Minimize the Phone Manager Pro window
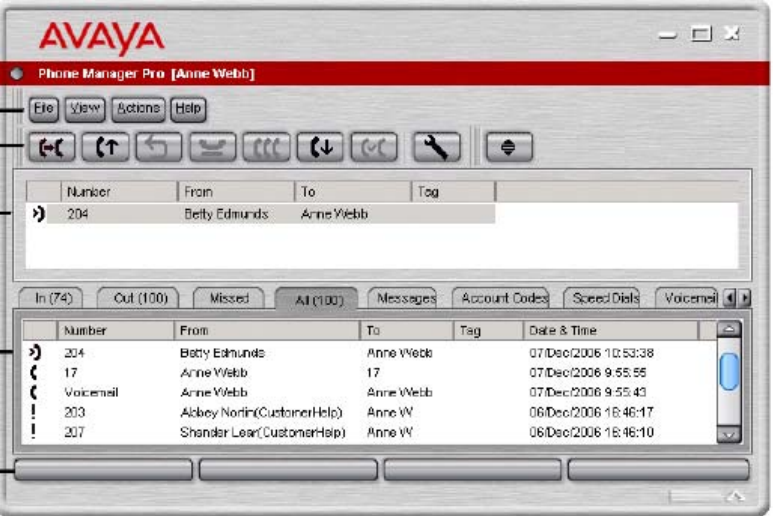Image resolution: width=773 pixels, height=516 pixels. tap(667, 34)
